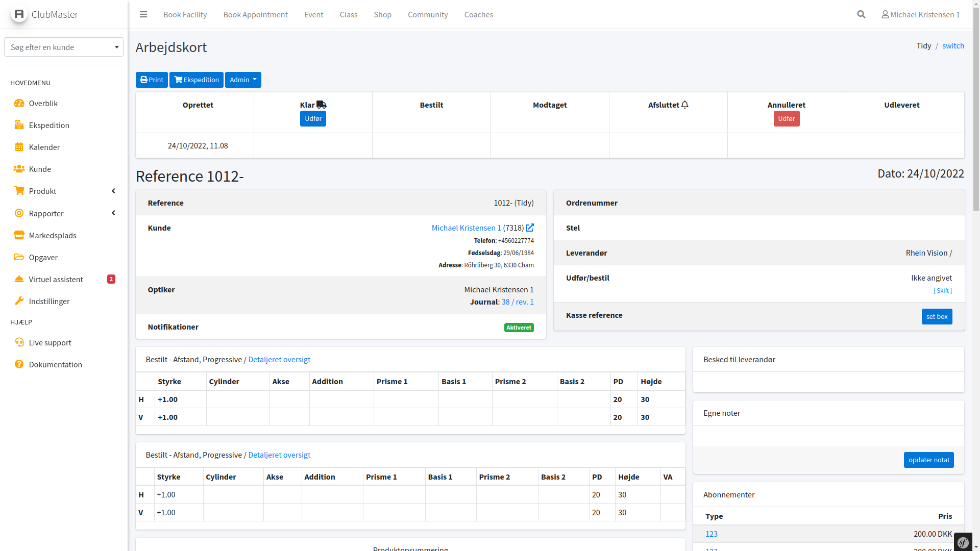Open the Book Facility menu item
The height and width of the screenshot is (551, 980).
(x=185, y=14)
